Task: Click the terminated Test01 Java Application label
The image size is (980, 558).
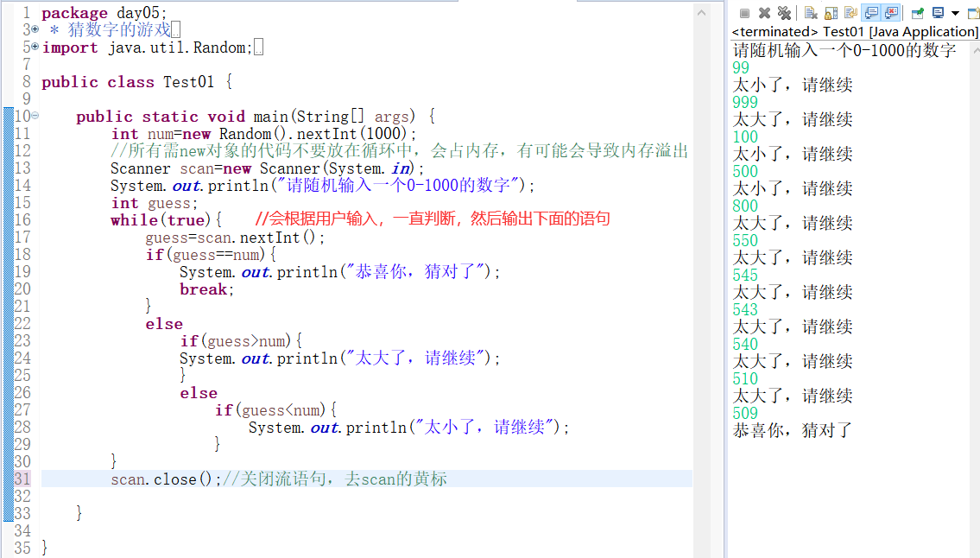Action: [x=855, y=31]
